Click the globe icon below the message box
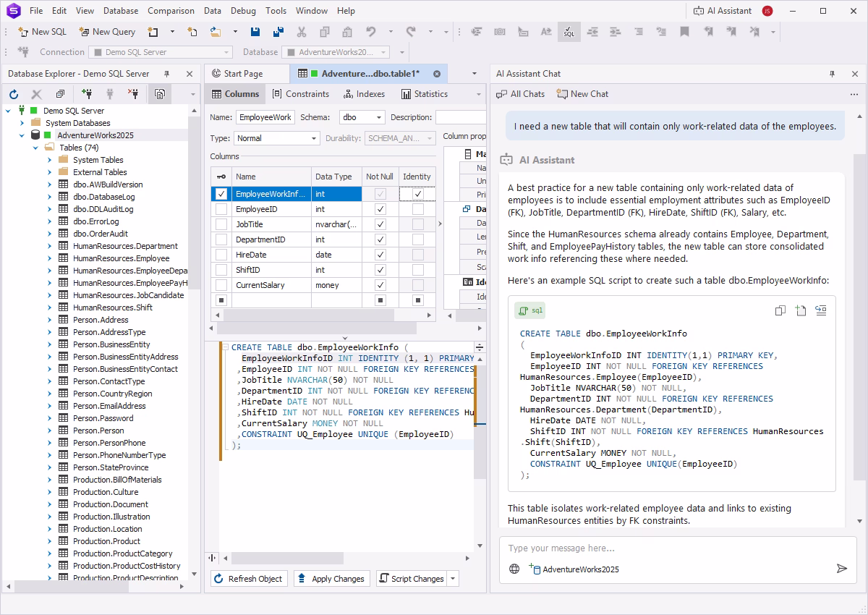Viewport: 868px width, 615px height. click(514, 569)
